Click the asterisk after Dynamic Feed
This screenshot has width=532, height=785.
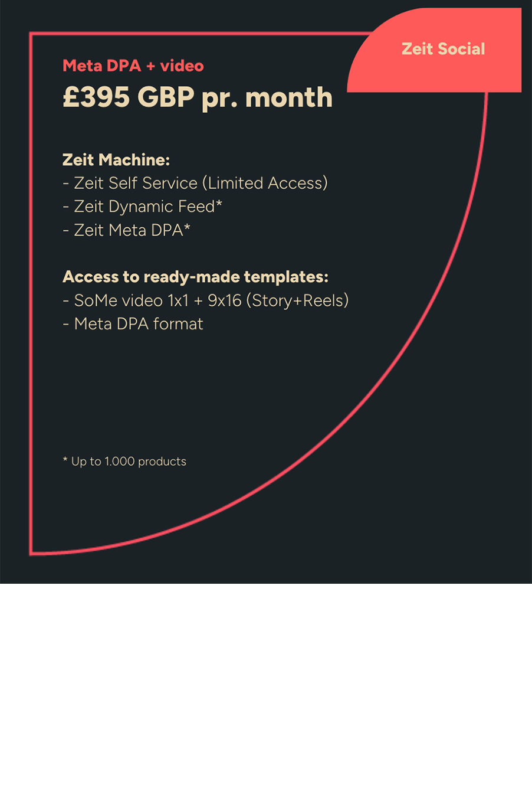pos(219,204)
